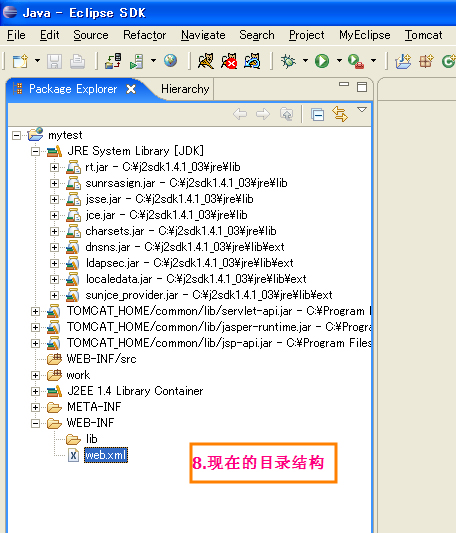Expand the sunrsasign.jar node
The height and width of the screenshot is (533, 456).
point(54,183)
